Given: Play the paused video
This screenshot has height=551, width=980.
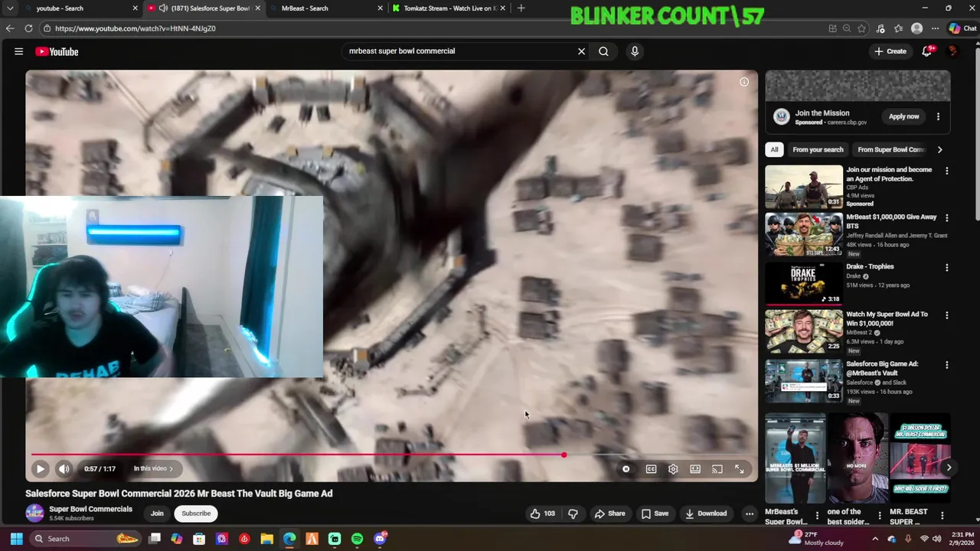Looking at the screenshot, I should [41, 469].
